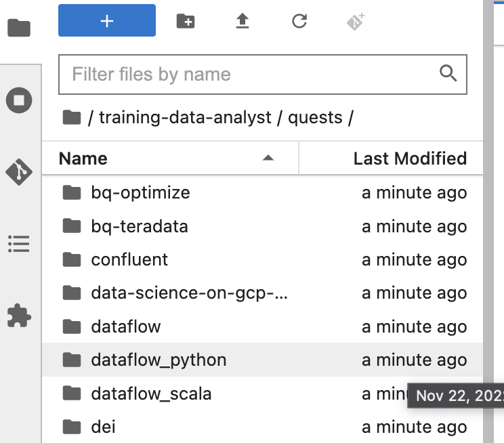The image size is (504, 443).
Task: Open the Extension Manager puzzle icon
Action: point(19,315)
